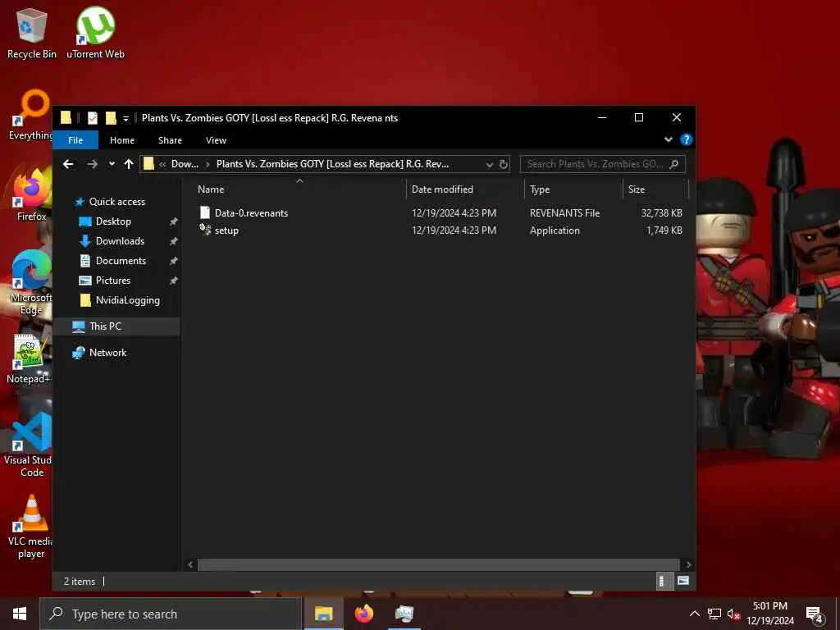
Task: Click the Forward navigation arrow
Action: click(x=92, y=164)
